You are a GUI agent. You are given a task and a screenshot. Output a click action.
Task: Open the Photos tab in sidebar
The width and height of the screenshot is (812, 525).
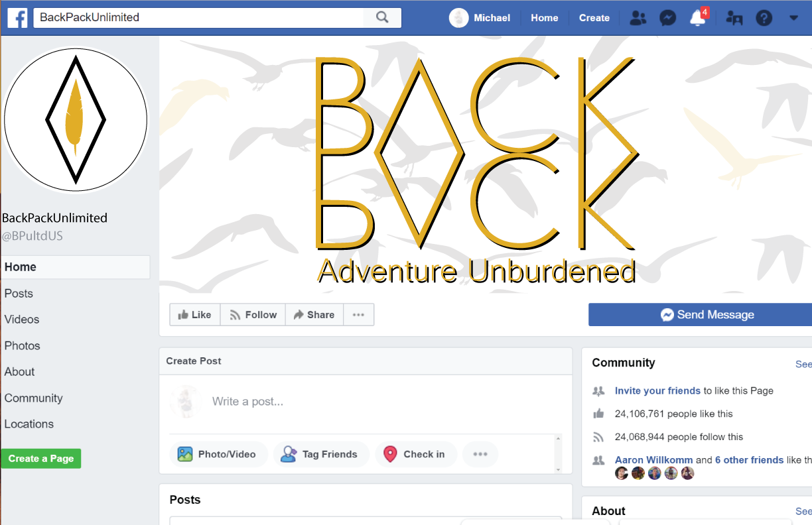[x=23, y=345]
